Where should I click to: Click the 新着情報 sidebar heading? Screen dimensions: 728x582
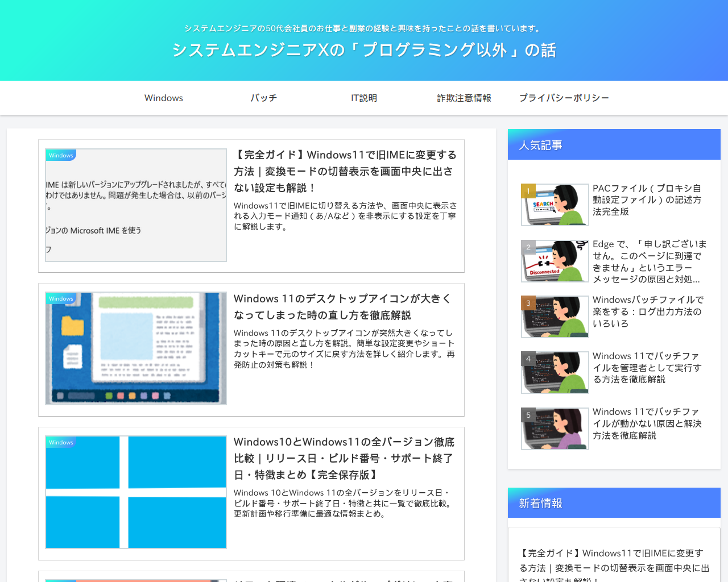point(614,503)
